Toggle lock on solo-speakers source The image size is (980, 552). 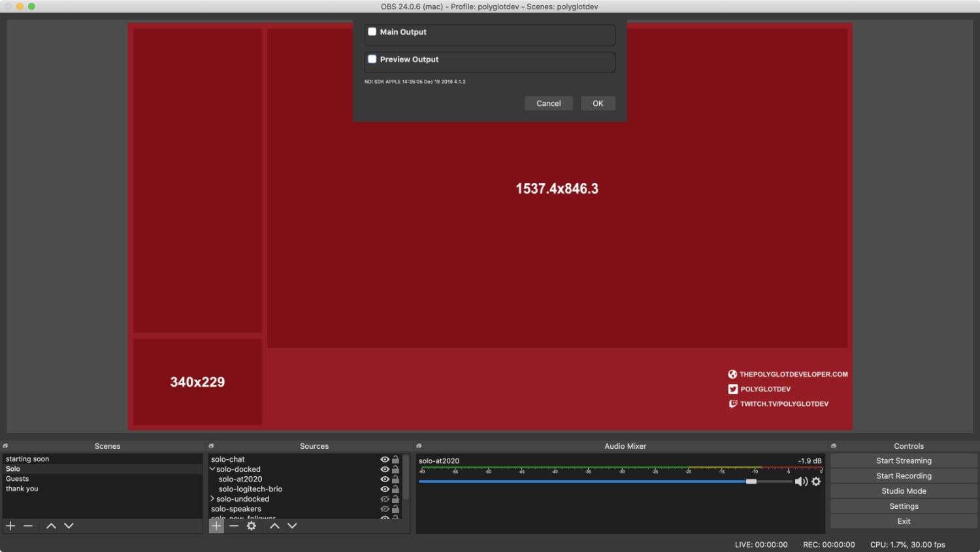(395, 509)
